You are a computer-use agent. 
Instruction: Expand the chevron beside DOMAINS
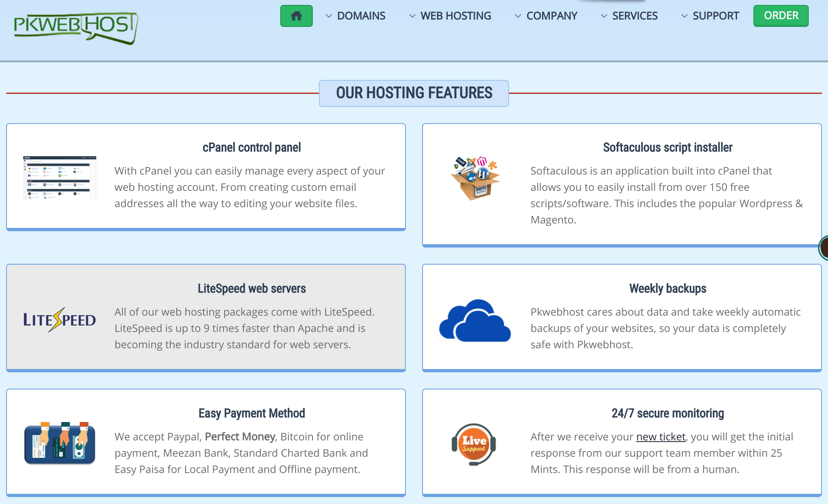[x=329, y=16]
